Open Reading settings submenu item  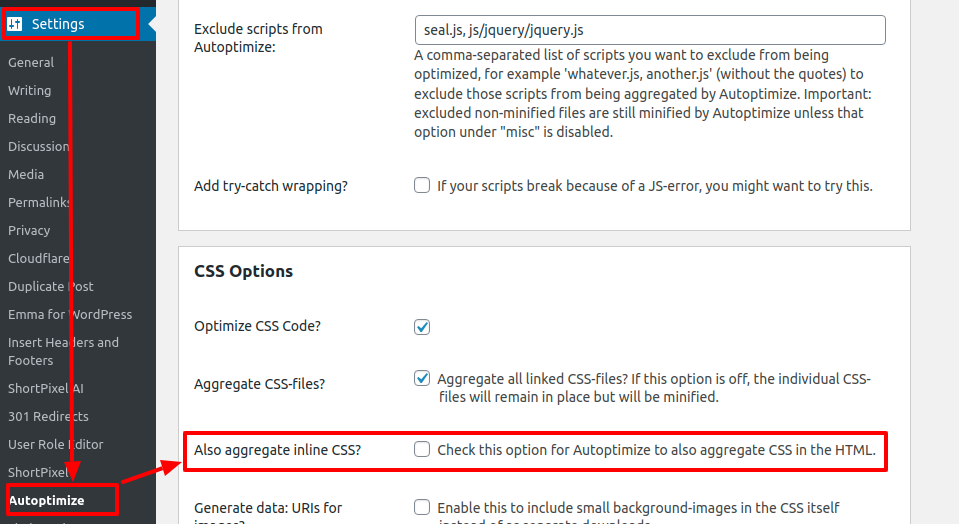(x=32, y=119)
